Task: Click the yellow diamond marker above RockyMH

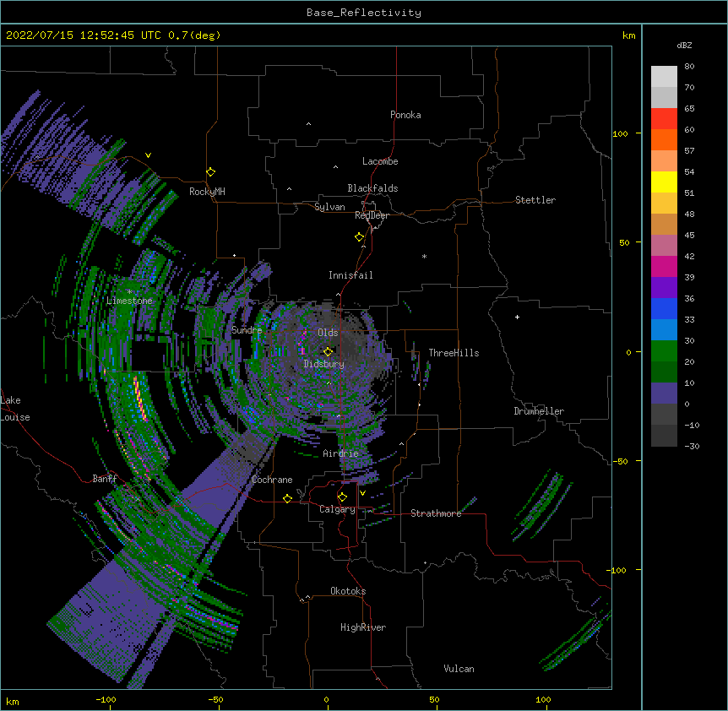Action: click(210, 172)
